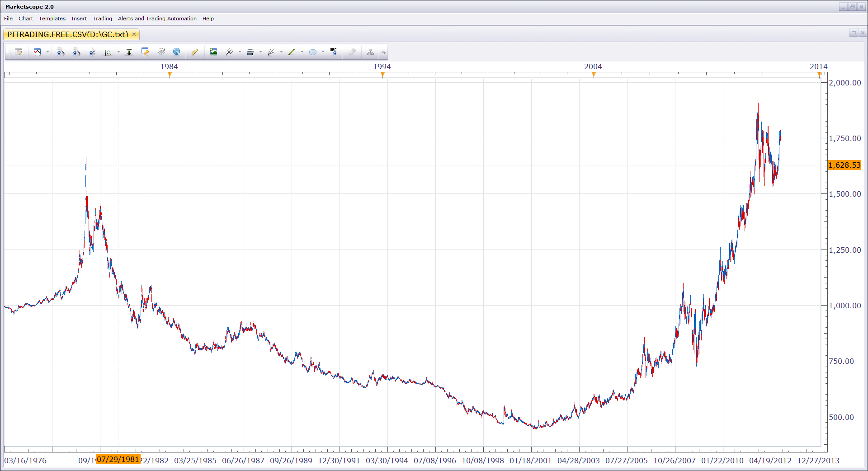Image resolution: width=868 pixels, height=471 pixels.
Task: Click the blue globe icon
Action: (x=177, y=52)
